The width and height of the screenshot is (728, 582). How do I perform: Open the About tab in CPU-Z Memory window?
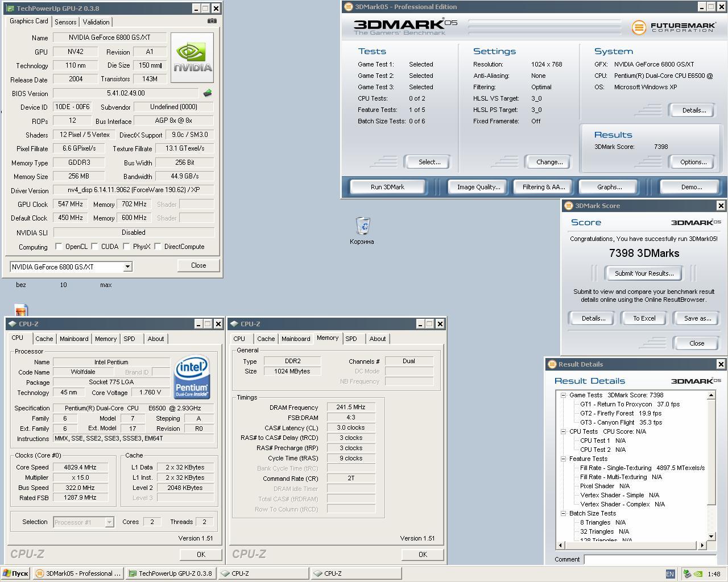(378, 339)
